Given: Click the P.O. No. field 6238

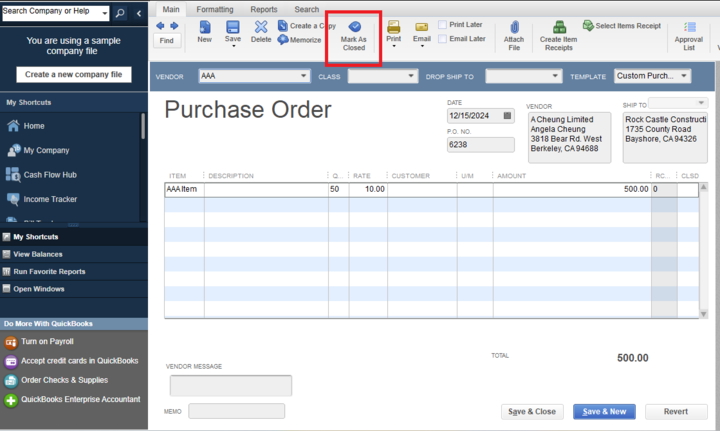Looking at the screenshot, I should click(480, 145).
